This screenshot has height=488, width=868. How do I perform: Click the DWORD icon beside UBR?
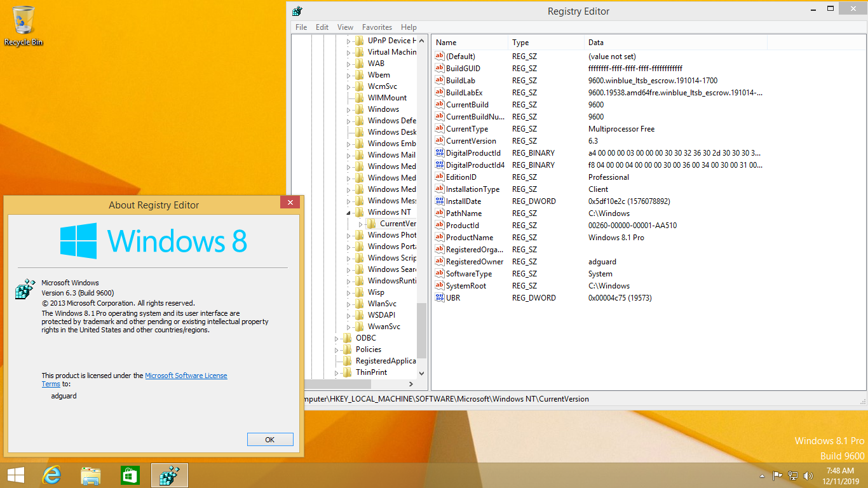pyautogui.click(x=439, y=298)
